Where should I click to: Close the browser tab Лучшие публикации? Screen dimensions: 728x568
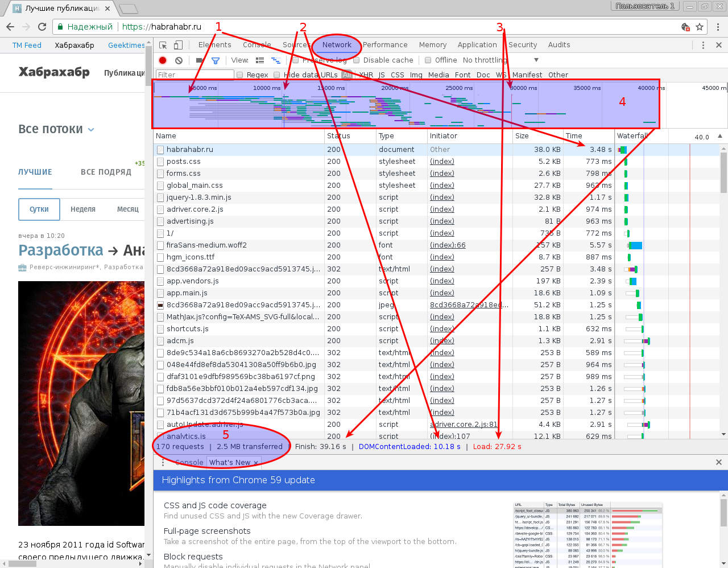point(107,9)
